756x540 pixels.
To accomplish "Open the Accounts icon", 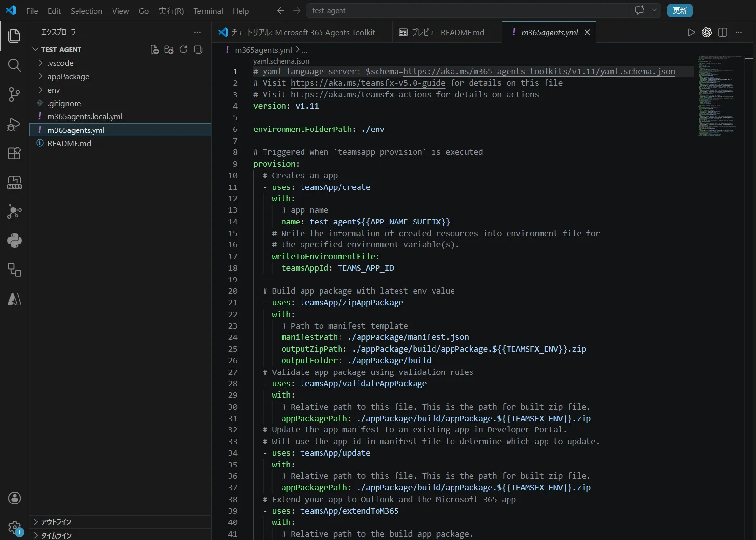I will (15, 498).
